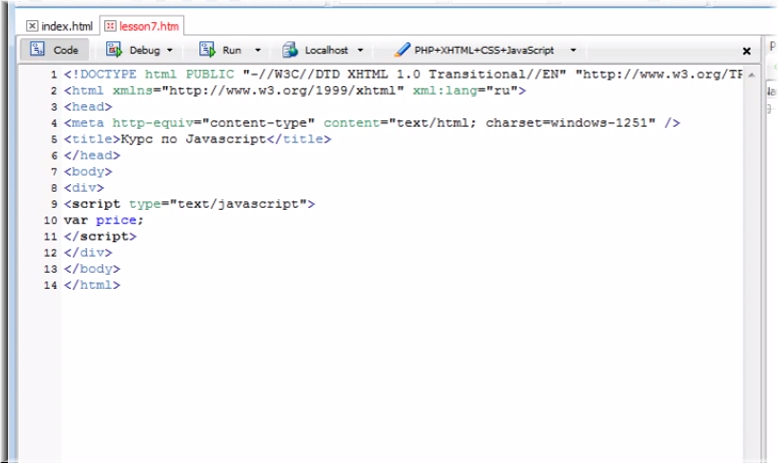Screen dimensions: 778x463
Task: Click the 'price' variable on line 10
Action: tap(116, 220)
